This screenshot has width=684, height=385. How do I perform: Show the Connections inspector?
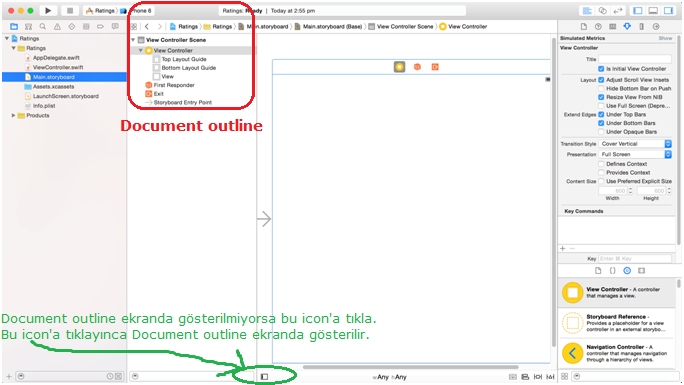pyautogui.click(x=656, y=27)
